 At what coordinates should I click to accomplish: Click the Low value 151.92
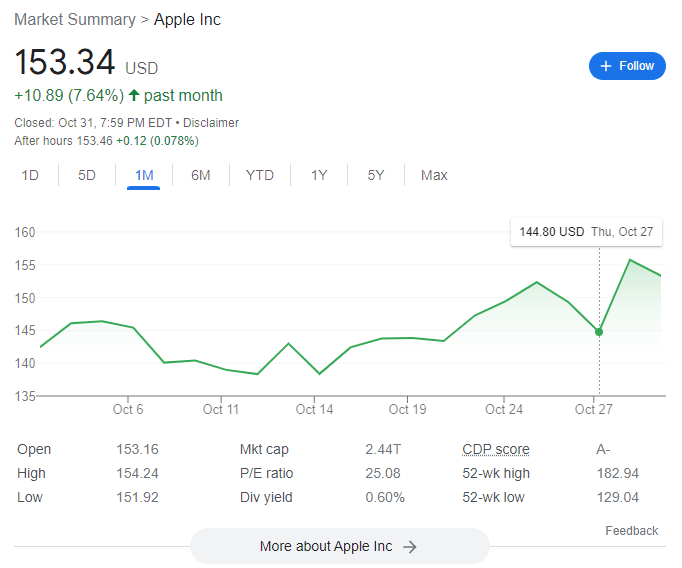137,497
